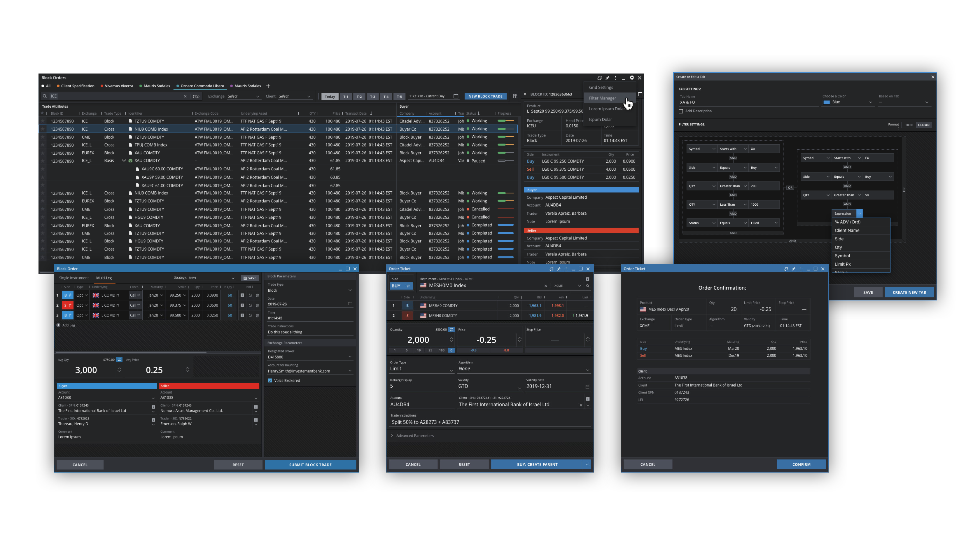This screenshot has height=542, width=980.
Task: Pin the Block Orders window
Action: pyautogui.click(x=607, y=78)
